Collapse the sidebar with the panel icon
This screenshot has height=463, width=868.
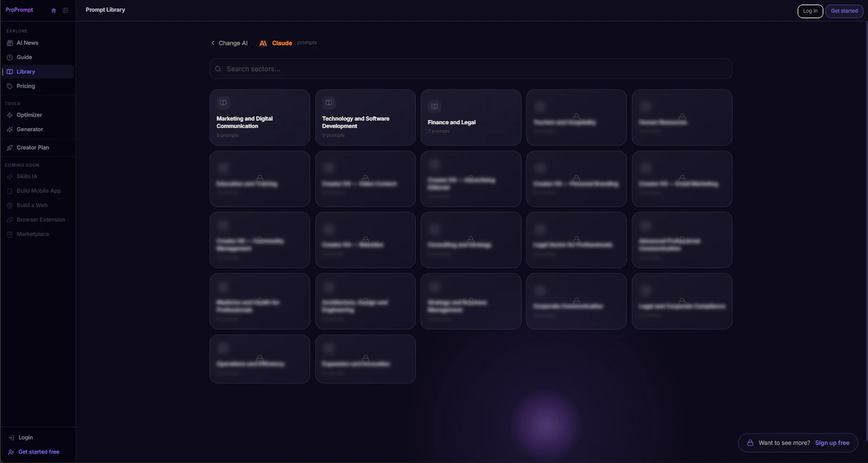66,10
